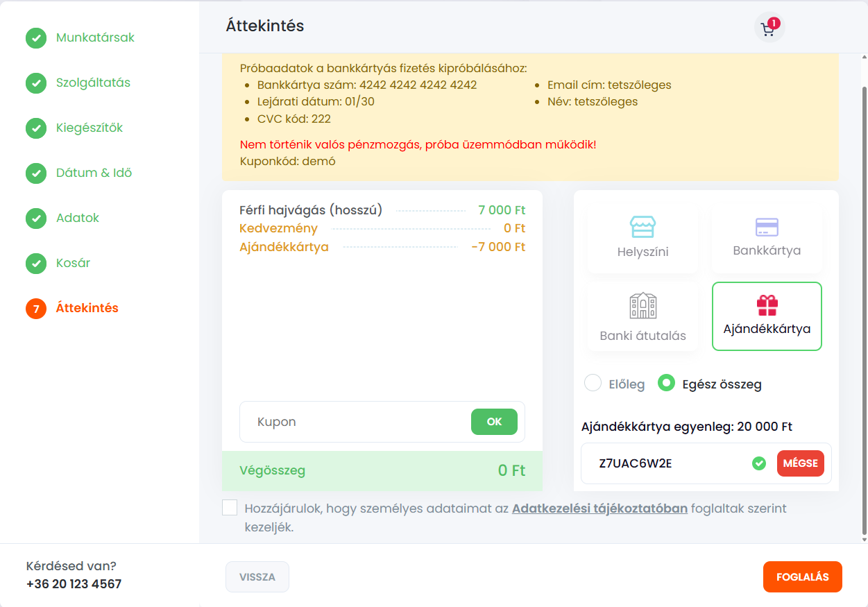Click green check icon beside Munkatársak
The width and height of the screenshot is (868, 607).
click(x=36, y=38)
